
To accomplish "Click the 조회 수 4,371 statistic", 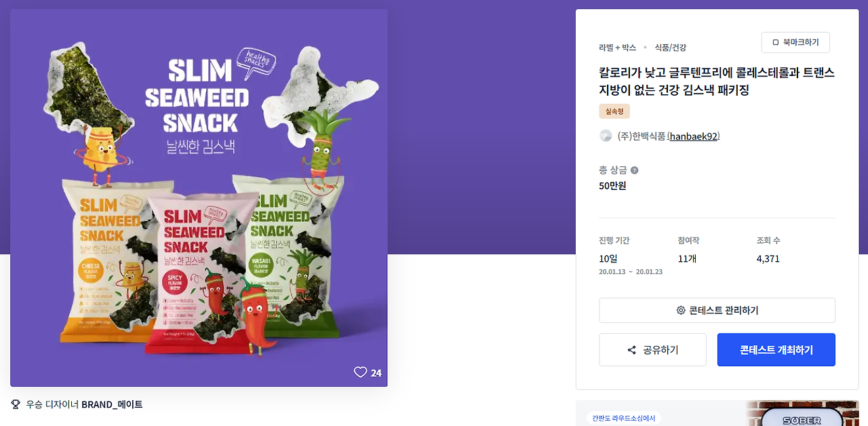I will pos(768,250).
